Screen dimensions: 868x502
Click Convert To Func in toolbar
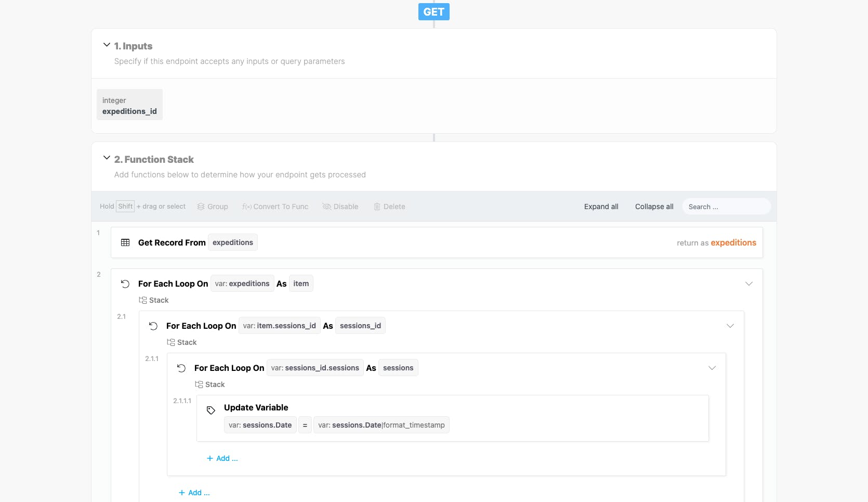coord(275,207)
